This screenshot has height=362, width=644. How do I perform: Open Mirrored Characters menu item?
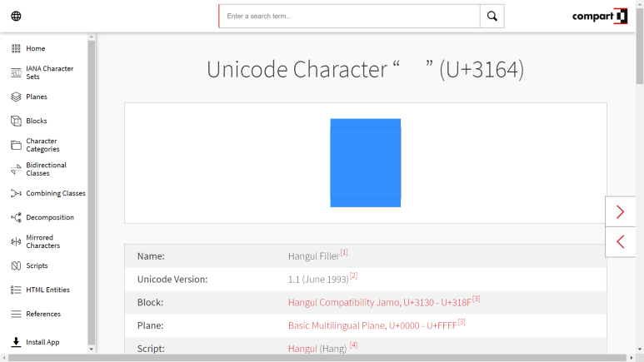coord(43,241)
